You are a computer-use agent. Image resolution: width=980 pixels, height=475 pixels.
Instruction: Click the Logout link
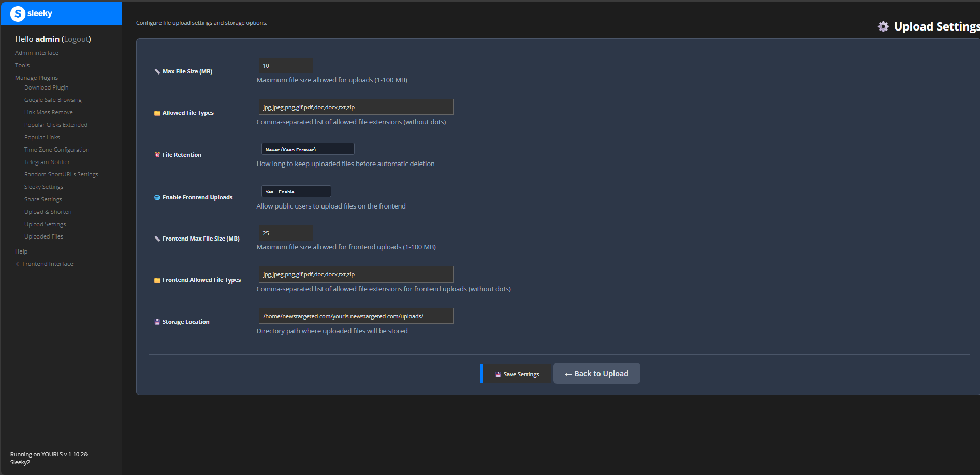click(77, 39)
